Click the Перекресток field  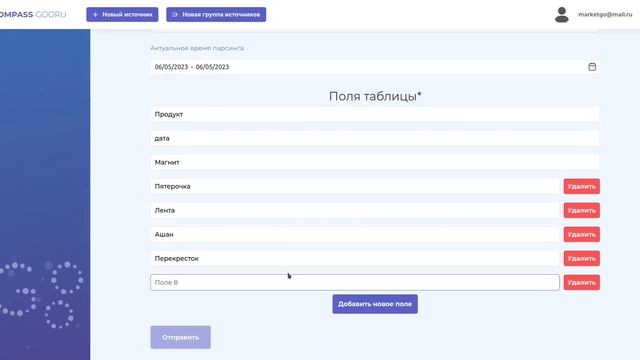click(x=355, y=258)
